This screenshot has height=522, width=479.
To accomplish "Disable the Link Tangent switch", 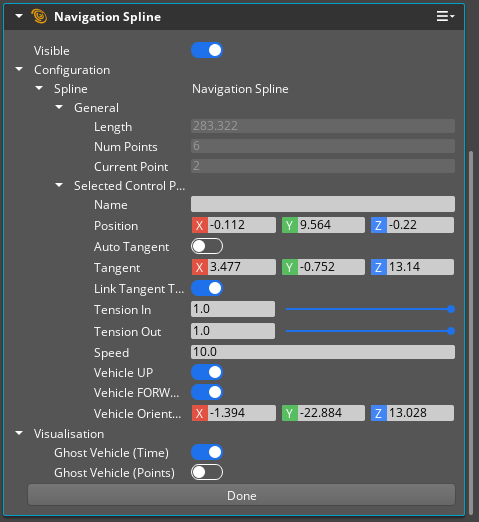I will [x=207, y=288].
